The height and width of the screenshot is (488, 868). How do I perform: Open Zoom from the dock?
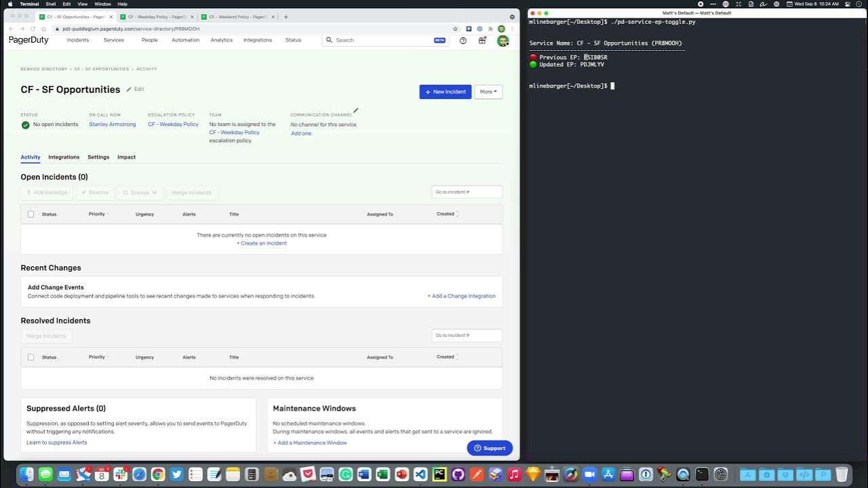pyautogui.click(x=589, y=474)
